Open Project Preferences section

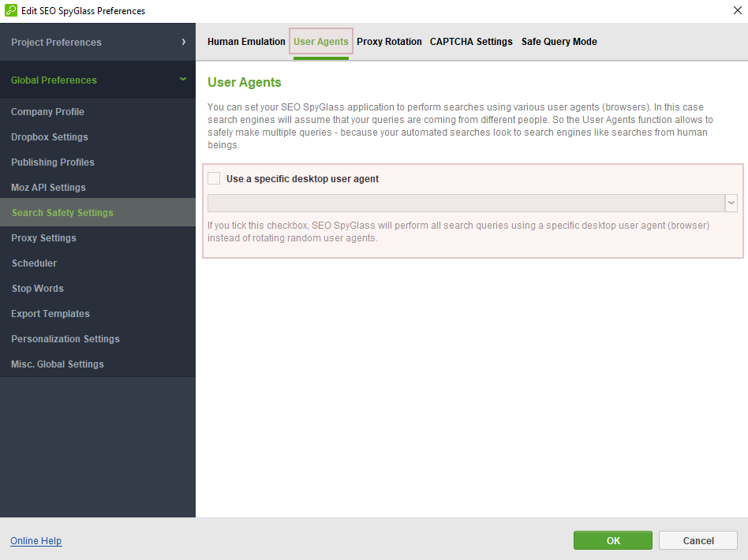point(98,42)
